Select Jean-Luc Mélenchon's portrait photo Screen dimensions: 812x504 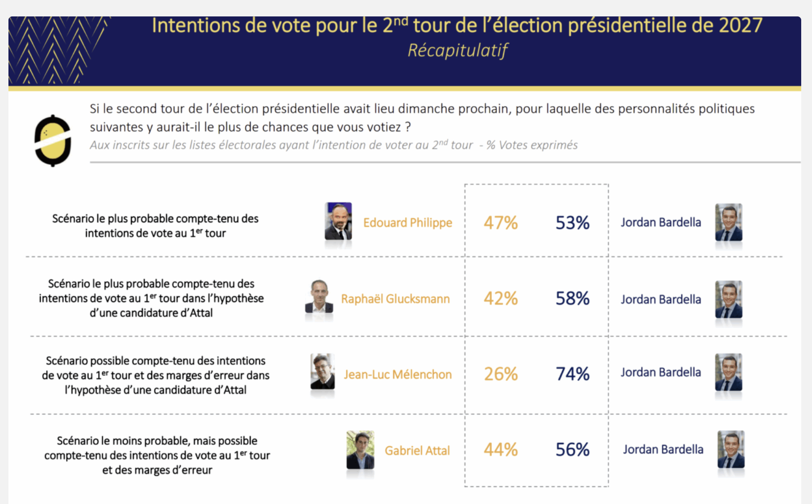[x=322, y=372]
